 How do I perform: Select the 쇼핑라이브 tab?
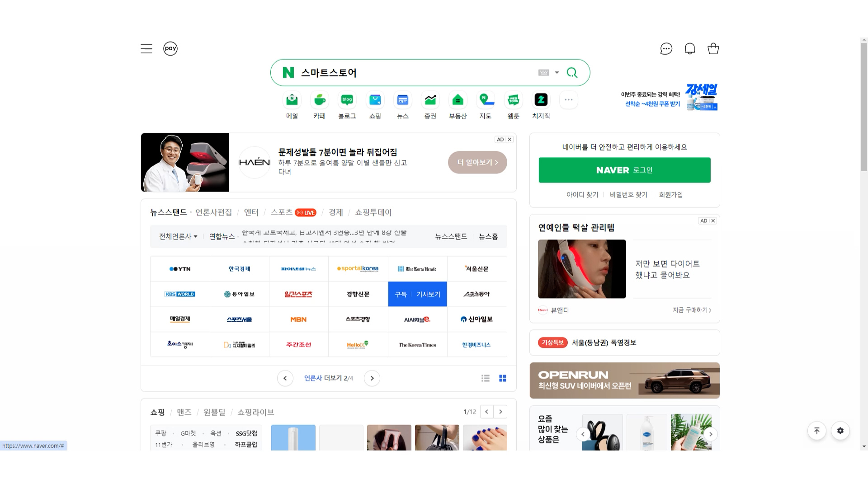tap(255, 412)
